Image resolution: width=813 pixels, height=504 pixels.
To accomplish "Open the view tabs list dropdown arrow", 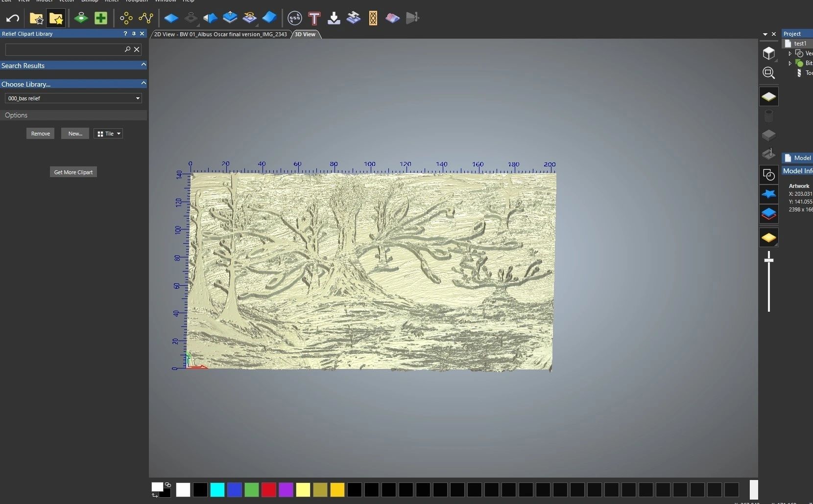I will (765, 34).
